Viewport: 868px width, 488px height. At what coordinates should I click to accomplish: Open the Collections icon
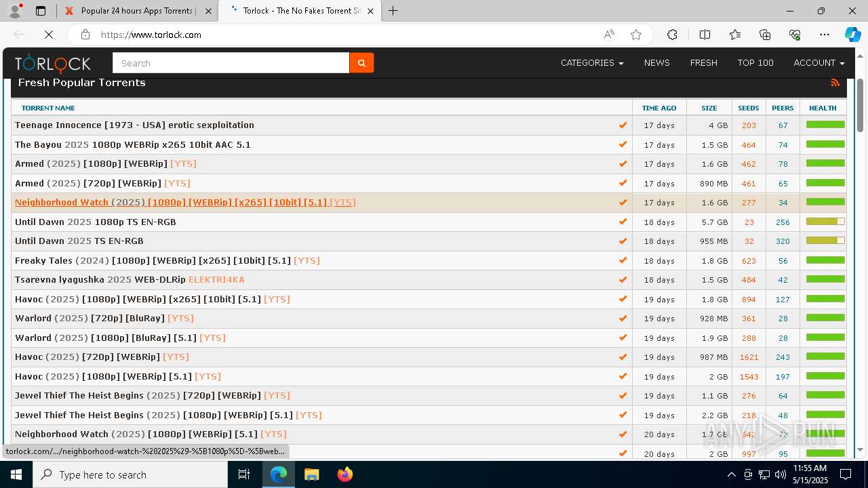tap(765, 35)
